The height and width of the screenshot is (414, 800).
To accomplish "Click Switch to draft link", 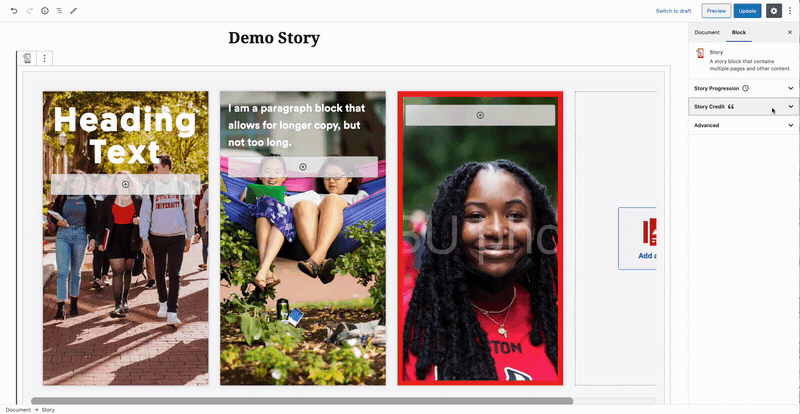I will coord(673,11).
